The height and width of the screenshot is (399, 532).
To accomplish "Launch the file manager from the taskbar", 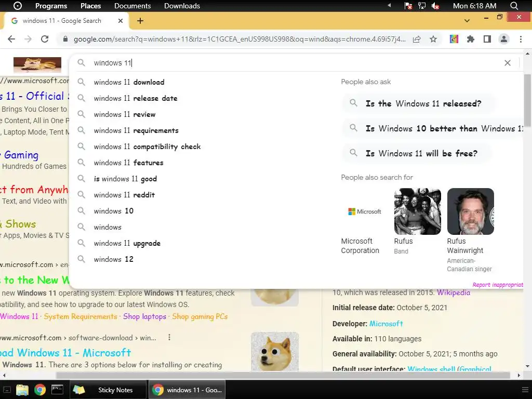I will click(22, 390).
